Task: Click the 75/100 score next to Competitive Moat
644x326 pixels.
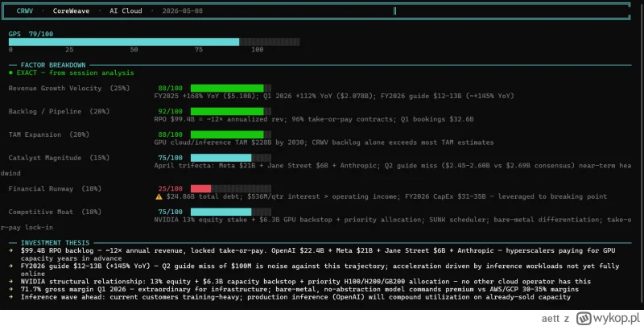Action: 170,212
